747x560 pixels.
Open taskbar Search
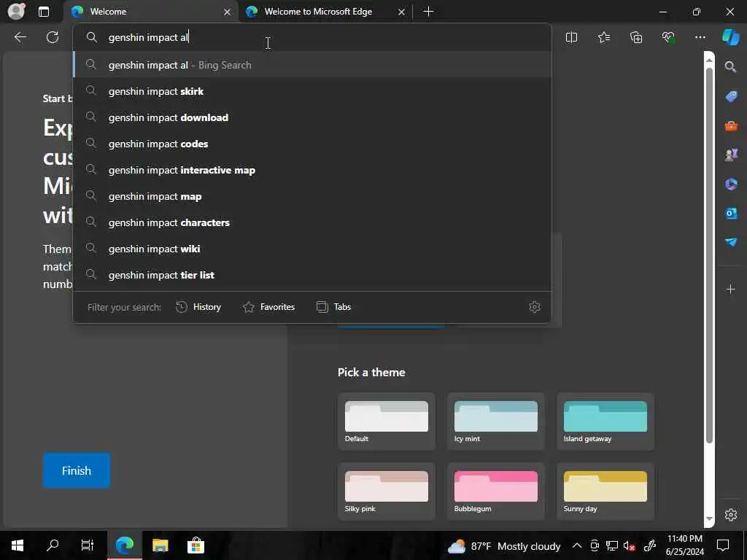point(53,545)
